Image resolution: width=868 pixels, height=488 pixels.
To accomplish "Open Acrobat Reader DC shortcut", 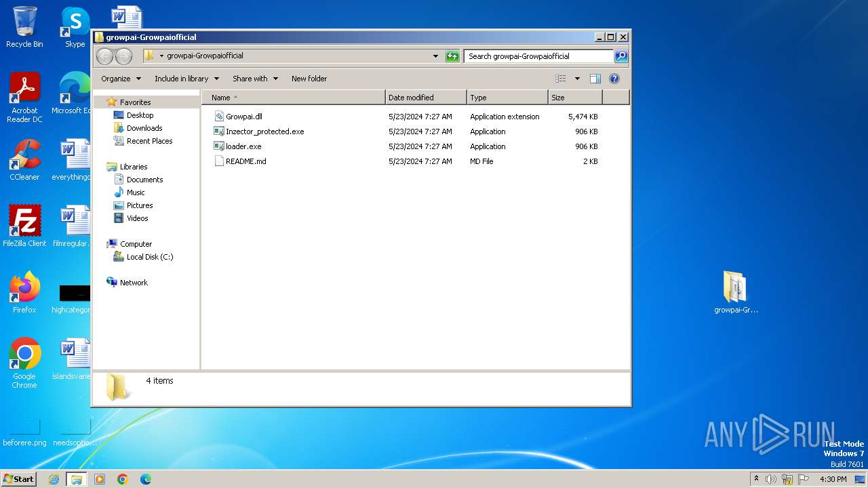I will (x=24, y=97).
